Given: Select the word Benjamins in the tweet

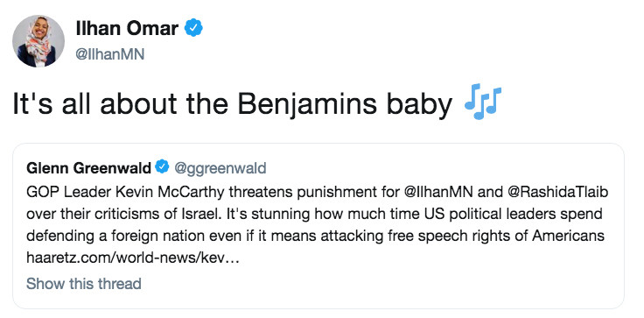Looking at the screenshot, I should pyautogui.click(x=307, y=103).
